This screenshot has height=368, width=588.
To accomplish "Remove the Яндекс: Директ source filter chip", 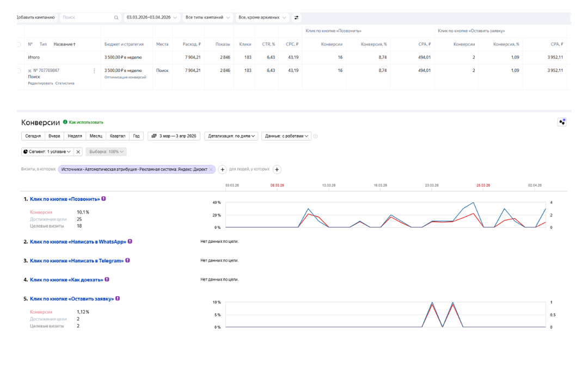I will 211,169.
